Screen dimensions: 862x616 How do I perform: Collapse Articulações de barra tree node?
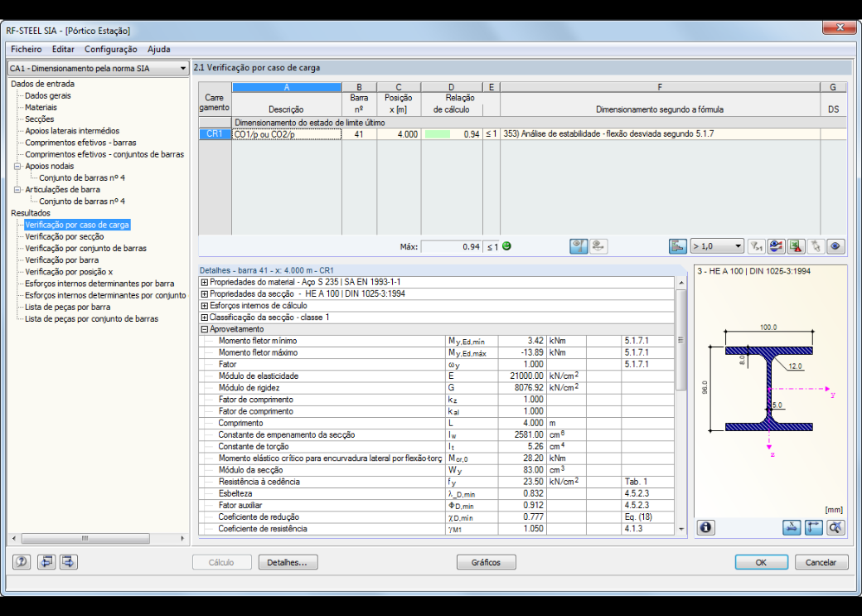coord(17,190)
